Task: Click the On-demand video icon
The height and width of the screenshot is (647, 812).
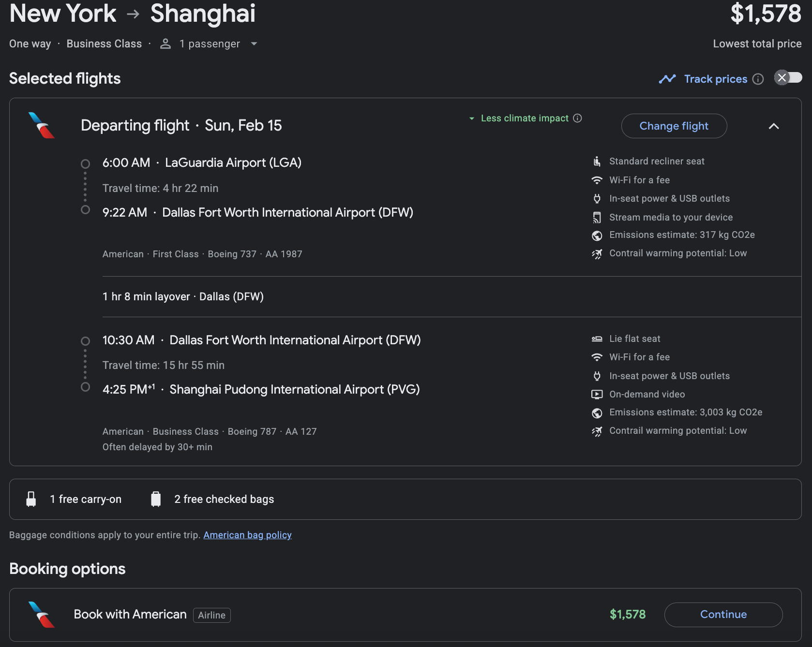Action: click(x=597, y=395)
